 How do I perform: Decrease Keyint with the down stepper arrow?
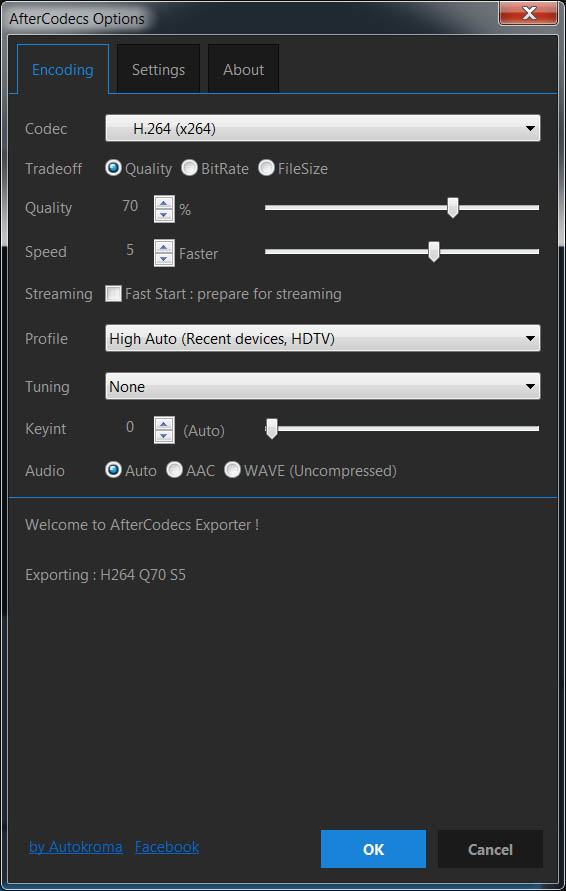coord(164,436)
